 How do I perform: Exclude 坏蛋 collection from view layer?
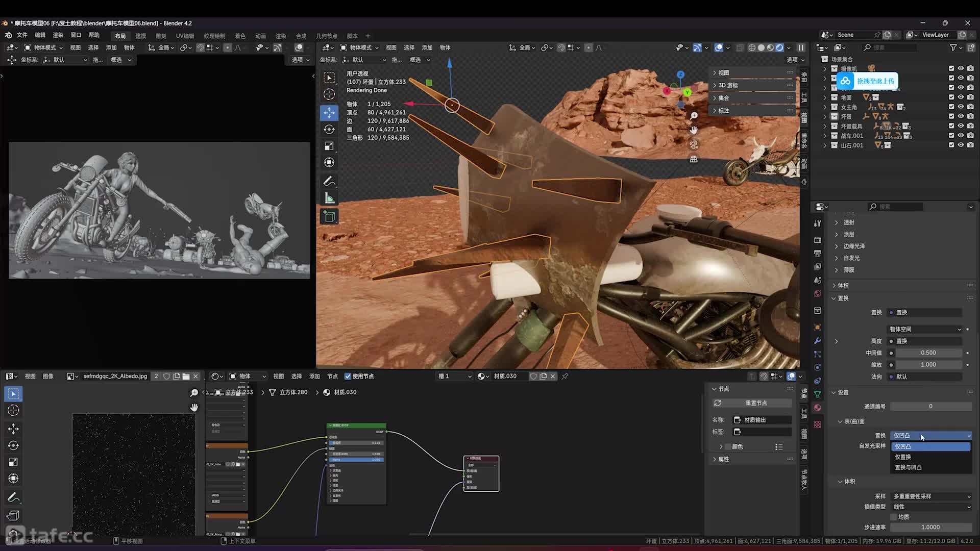pos(951,116)
